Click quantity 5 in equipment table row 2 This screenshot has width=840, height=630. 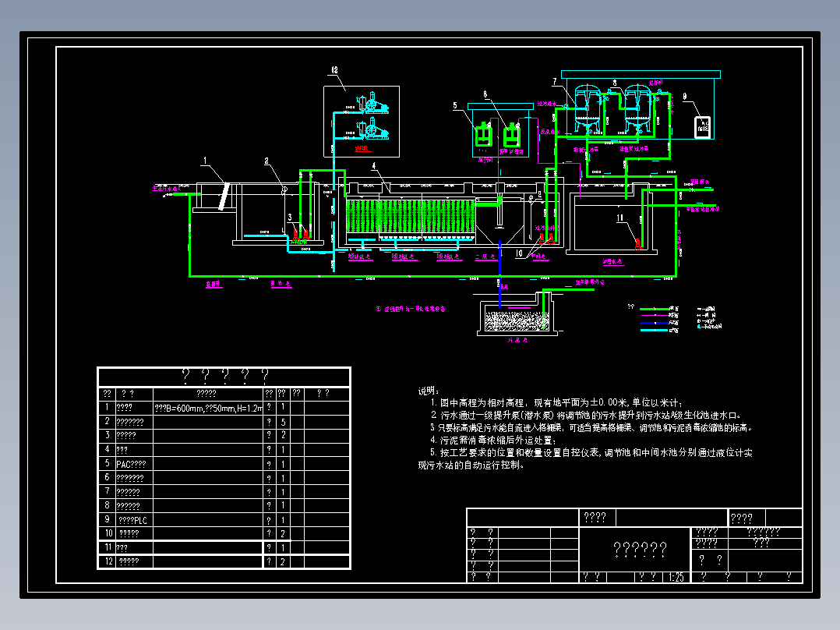284,422
